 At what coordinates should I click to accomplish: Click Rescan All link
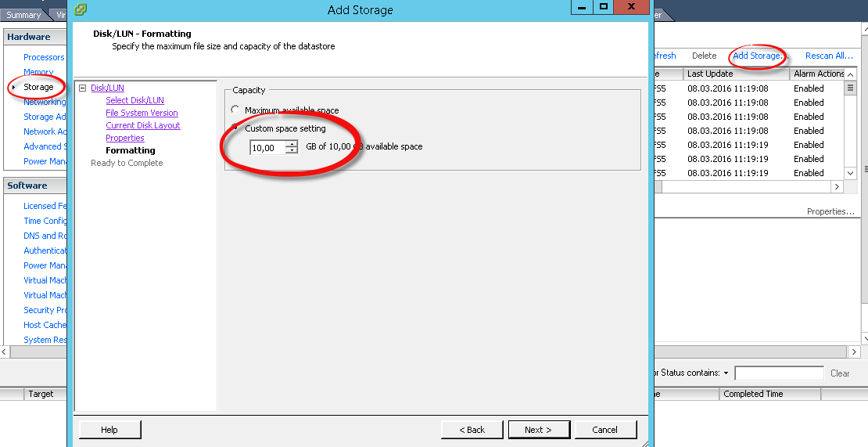[x=829, y=56]
